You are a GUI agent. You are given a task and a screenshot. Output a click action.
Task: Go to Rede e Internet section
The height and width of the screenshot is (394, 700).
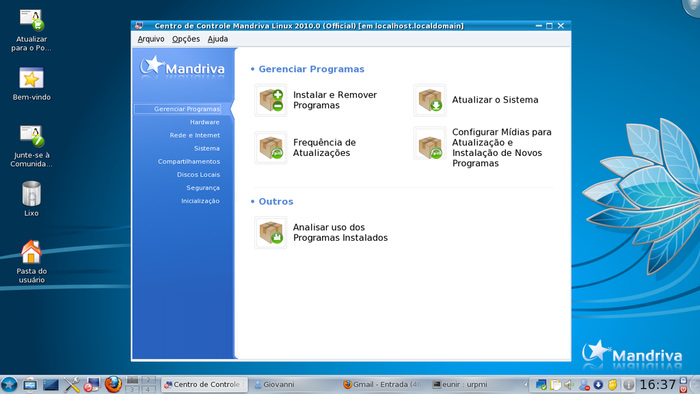tap(195, 135)
